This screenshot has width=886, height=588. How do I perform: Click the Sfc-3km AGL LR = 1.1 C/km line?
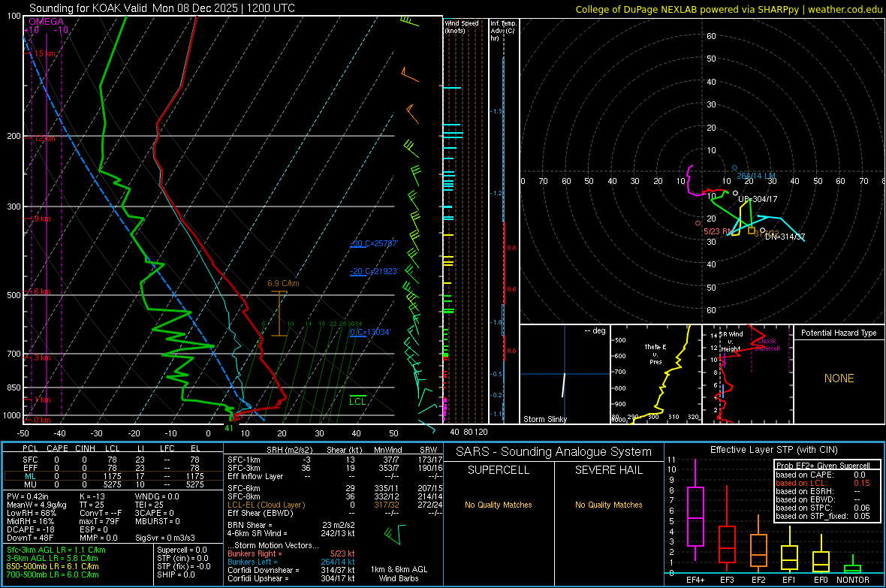coord(56,550)
